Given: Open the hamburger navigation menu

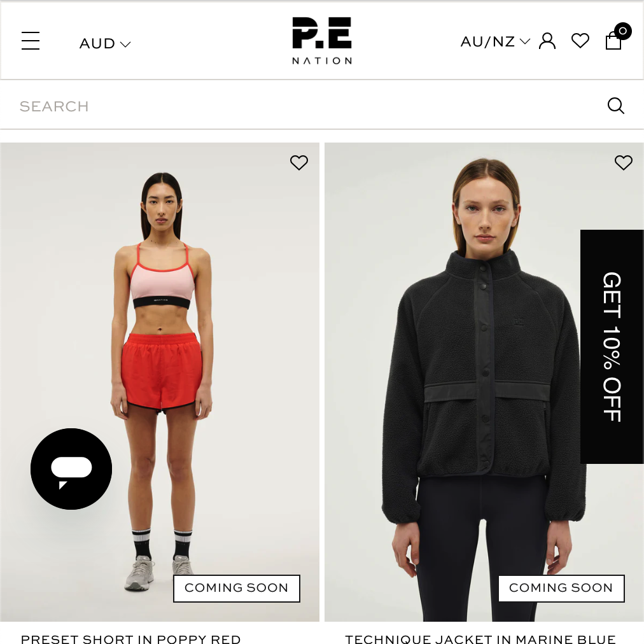Looking at the screenshot, I should 31,41.
